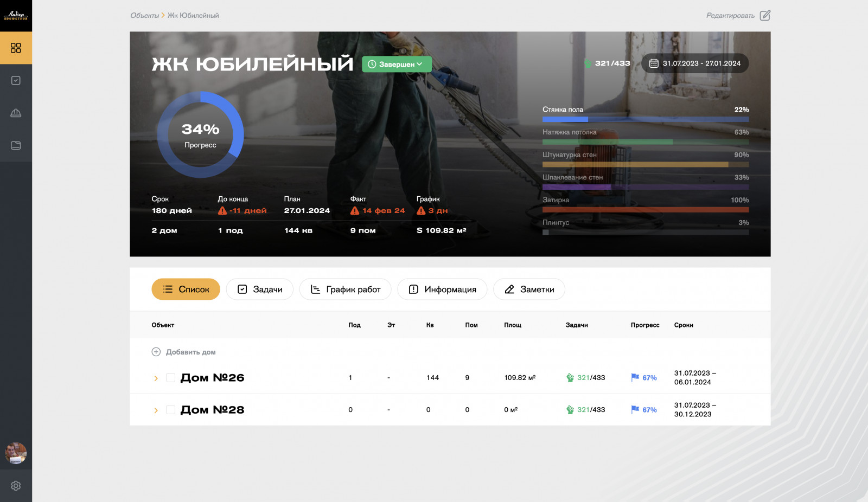Click S 109.82 м² summary value
Screen dimensions: 868x502
pyautogui.click(x=442, y=230)
